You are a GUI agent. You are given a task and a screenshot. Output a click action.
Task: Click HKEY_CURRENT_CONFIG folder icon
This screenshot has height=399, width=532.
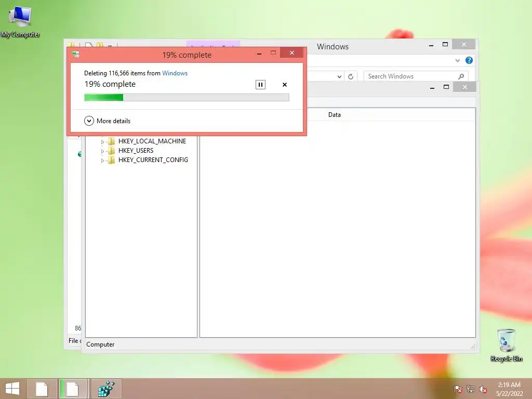[111, 160]
